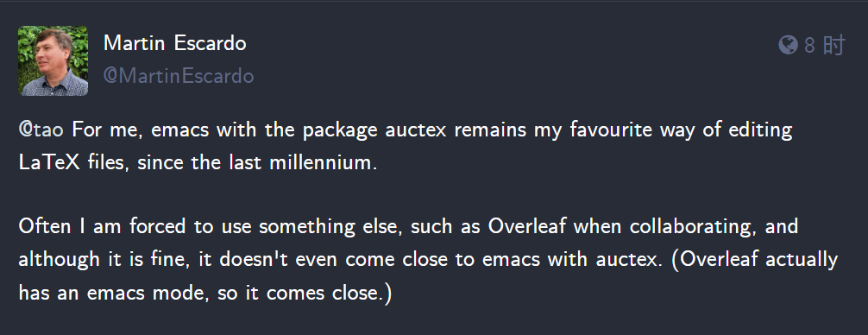Click the display name Martin Escardo
The width and height of the screenshot is (868, 335).
(x=175, y=43)
